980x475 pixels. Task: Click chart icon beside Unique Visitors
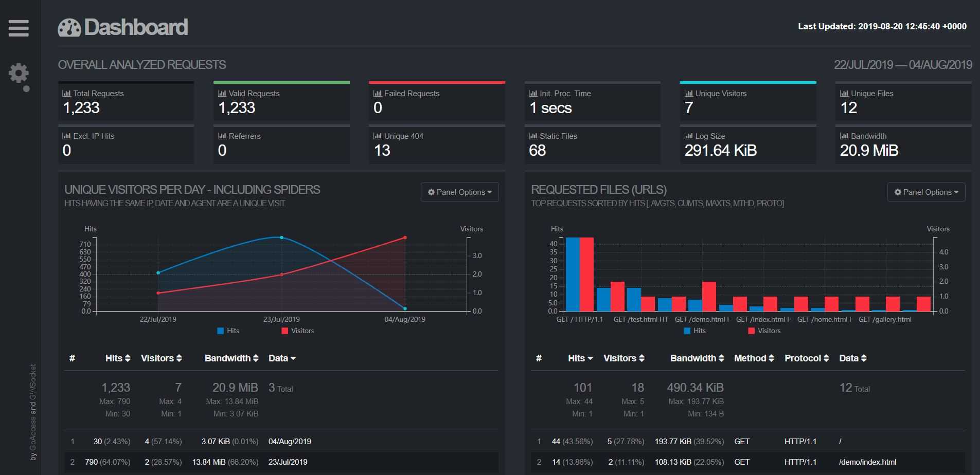click(689, 94)
